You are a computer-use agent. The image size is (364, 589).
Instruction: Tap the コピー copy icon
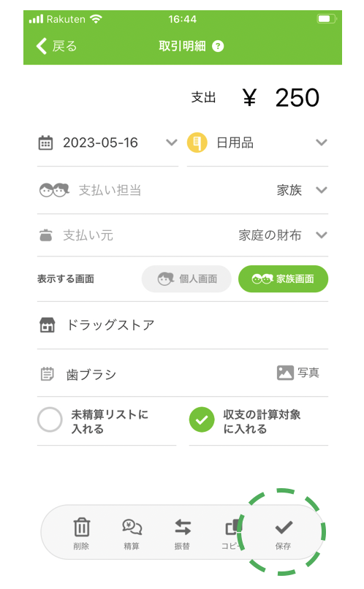(233, 527)
